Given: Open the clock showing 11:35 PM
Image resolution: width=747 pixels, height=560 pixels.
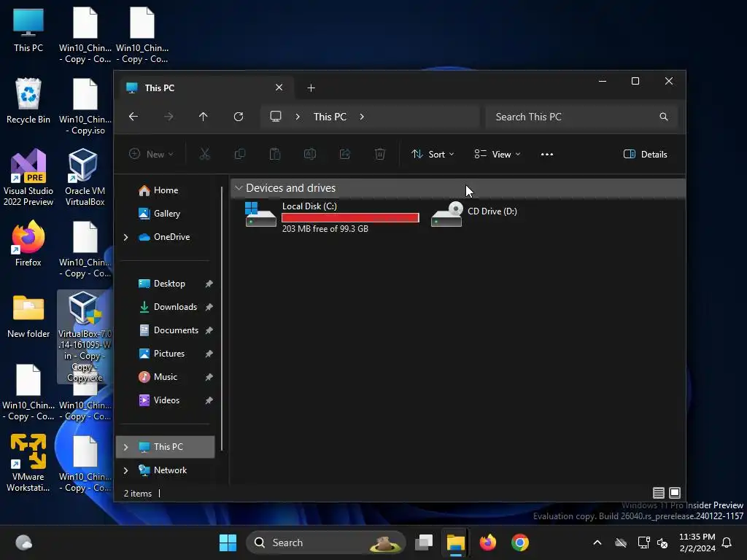Looking at the screenshot, I should 697,542.
